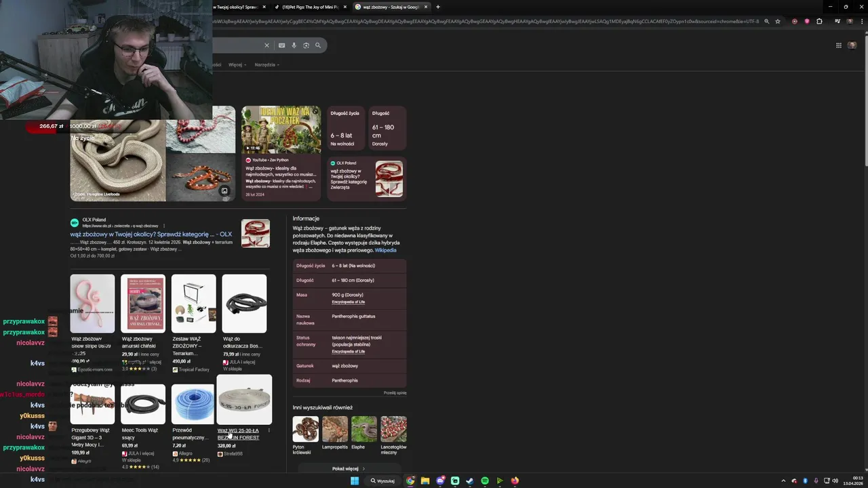This screenshot has height=488, width=868.
Task: Submit search with the magnifying glass in search box
Action: click(317, 45)
